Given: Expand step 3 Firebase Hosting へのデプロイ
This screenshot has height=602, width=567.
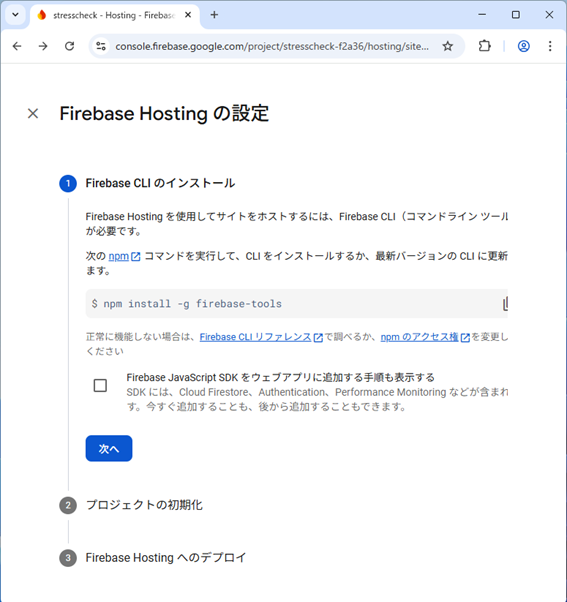Looking at the screenshot, I should tap(165, 557).
